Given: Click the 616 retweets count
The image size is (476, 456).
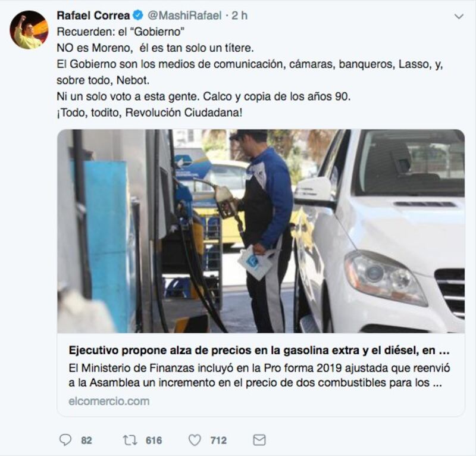Looking at the screenshot, I should click(x=154, y=440).
